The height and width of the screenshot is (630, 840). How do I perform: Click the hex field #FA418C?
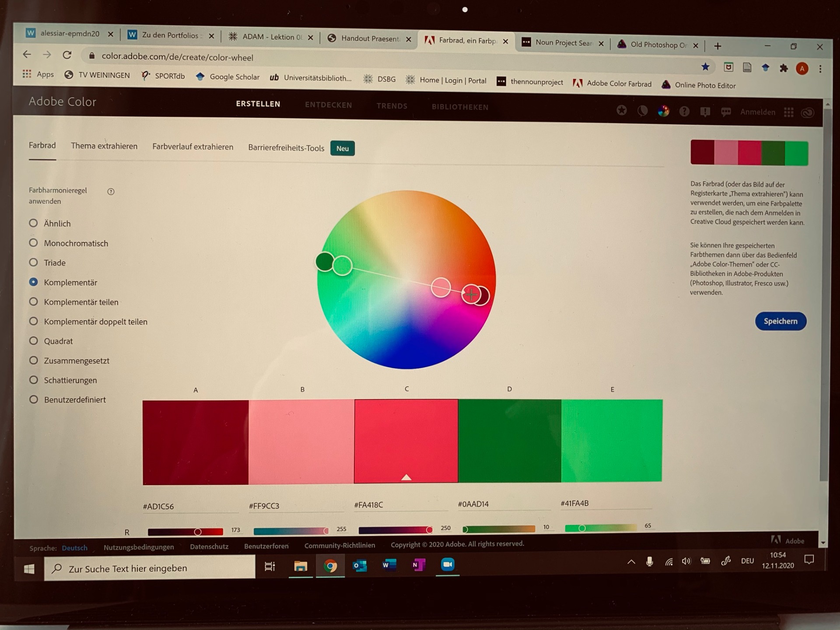pos(400,505)
